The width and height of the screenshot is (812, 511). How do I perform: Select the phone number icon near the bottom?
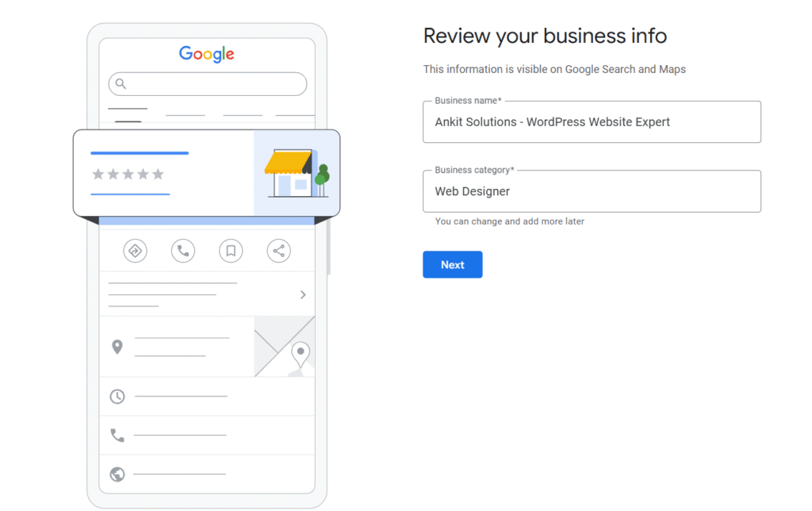click(x=118, y=435)
